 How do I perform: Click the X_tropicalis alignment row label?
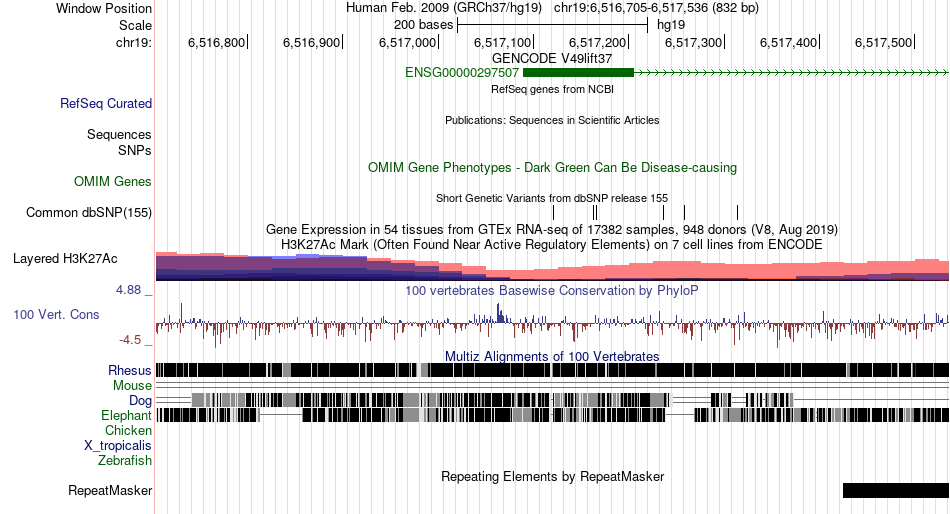tap(118, 446)
